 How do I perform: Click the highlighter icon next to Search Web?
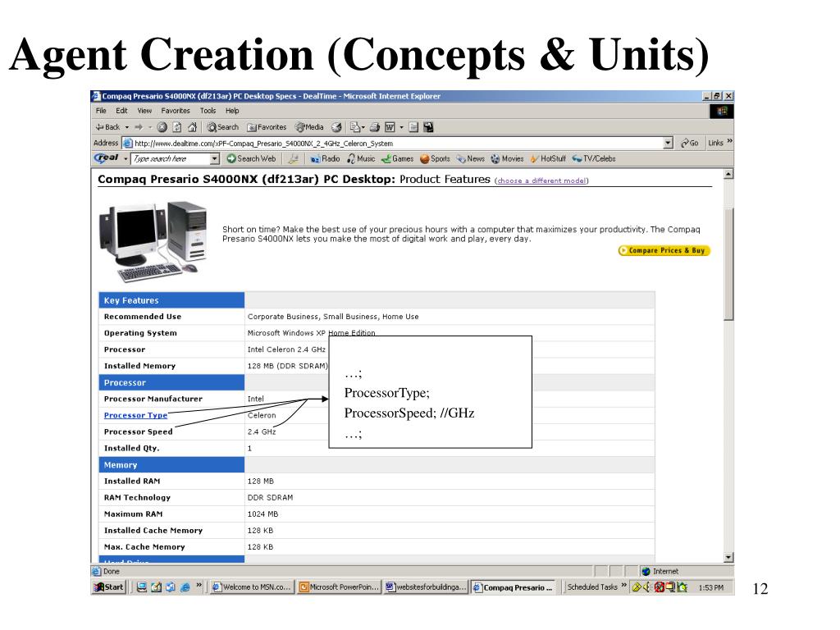tap(293, 159)
